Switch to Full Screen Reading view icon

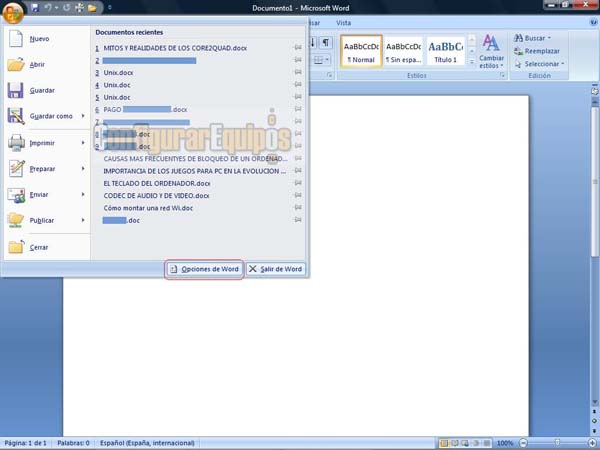[x=454, y=443]
